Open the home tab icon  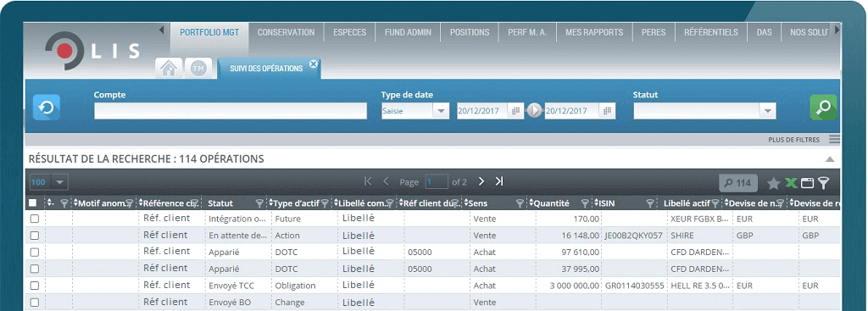169,68
